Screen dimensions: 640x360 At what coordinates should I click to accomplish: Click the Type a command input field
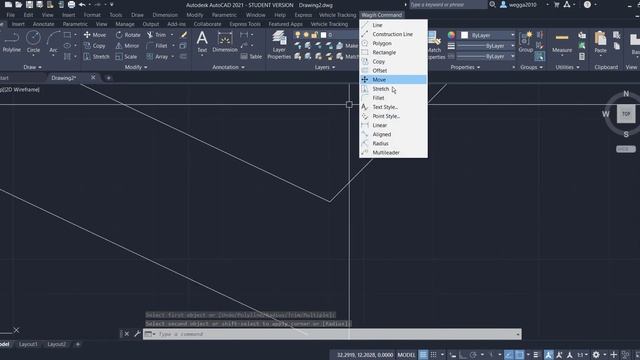pos(332,334)
